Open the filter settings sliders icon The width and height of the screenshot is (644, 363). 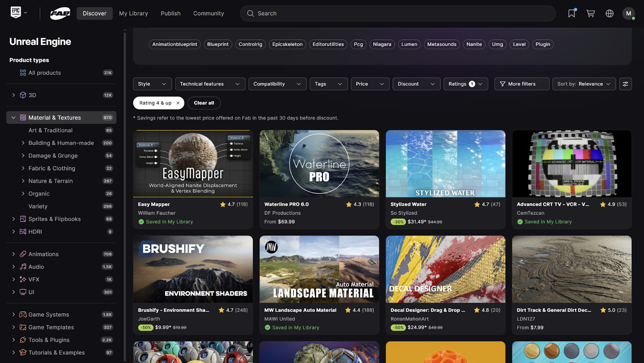point(625,84)
